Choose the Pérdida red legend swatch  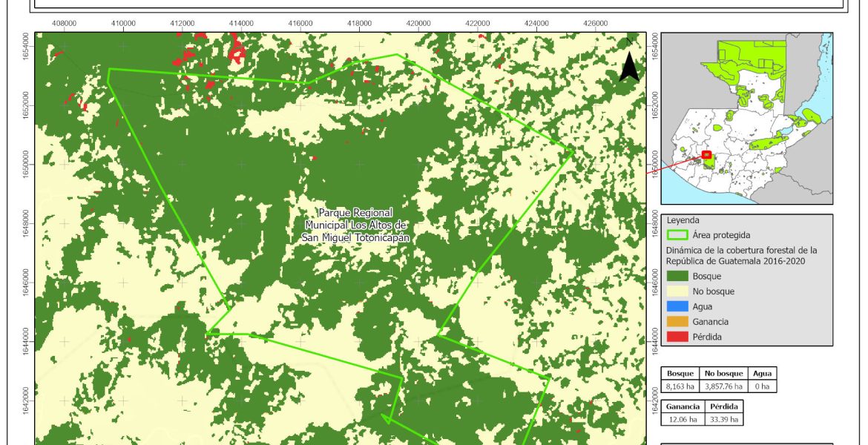[677, 337]
